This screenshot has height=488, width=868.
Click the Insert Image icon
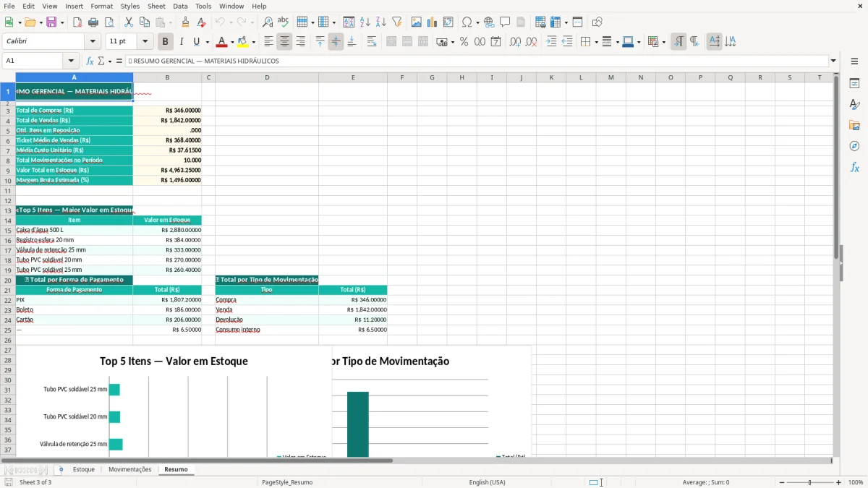tap(417, 22)
